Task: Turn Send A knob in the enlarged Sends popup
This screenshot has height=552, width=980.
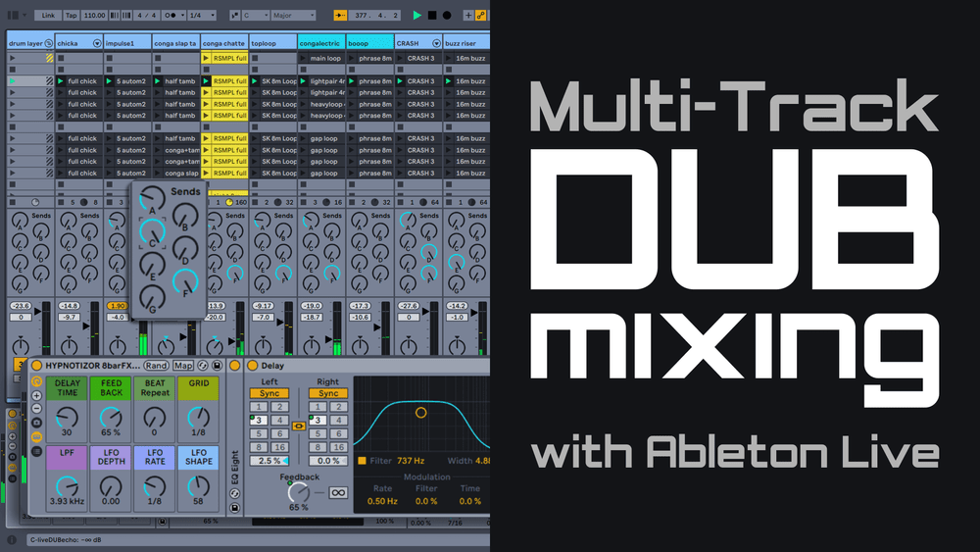Action: click(x=152, y=199)
